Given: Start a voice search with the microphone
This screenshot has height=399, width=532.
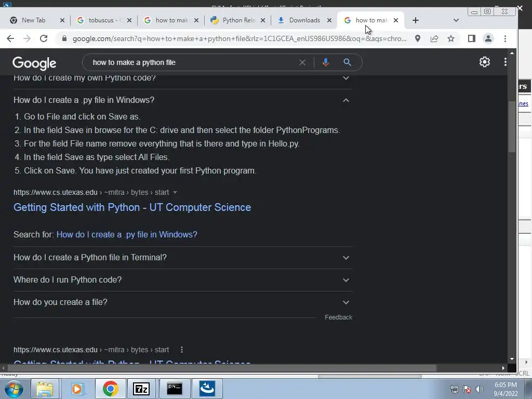Looking at the screenshot, I should pos(325,62).
